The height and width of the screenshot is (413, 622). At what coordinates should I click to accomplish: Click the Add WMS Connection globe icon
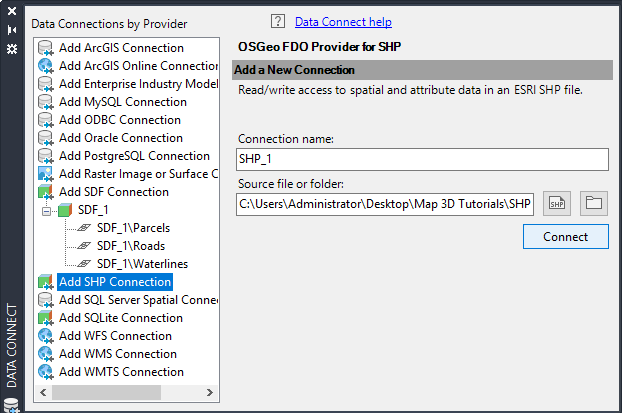[x=46, y=354]
